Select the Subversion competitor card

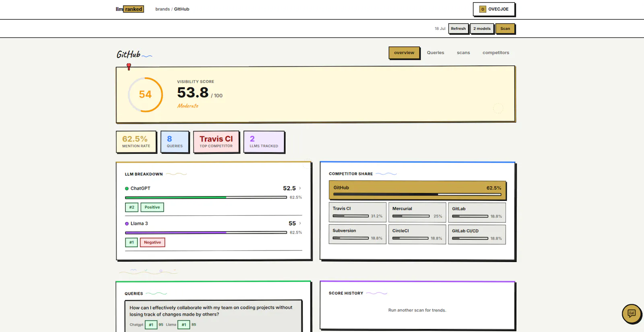pos(357,234)
